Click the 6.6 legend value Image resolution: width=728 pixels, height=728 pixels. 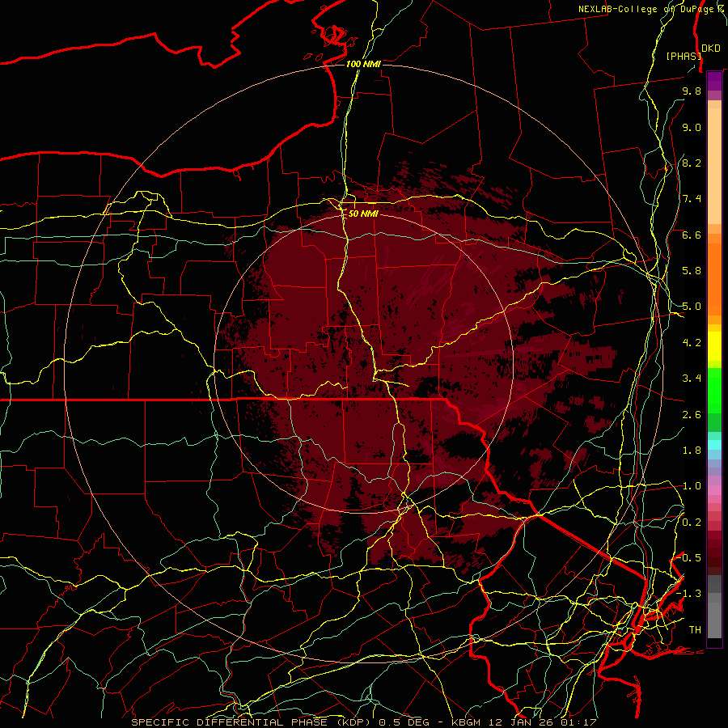coord(692,235)
